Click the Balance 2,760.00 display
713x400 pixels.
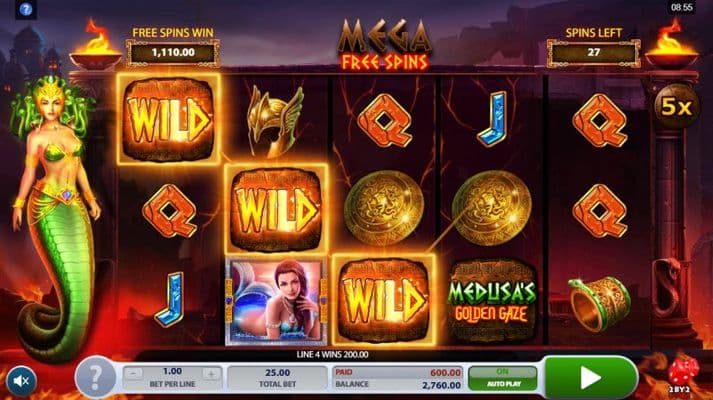398,385
